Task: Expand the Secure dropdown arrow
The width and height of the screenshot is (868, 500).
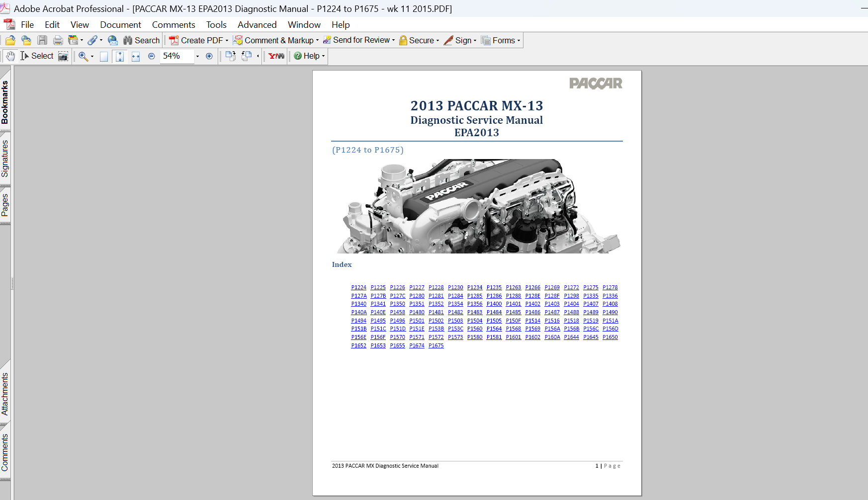Action: point(438,41)
